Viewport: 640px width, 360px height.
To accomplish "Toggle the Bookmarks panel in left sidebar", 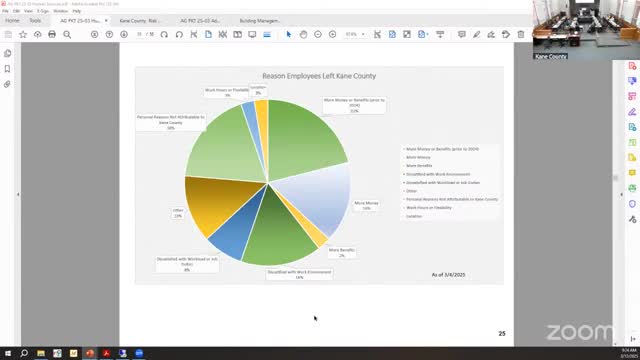I will coord(7,69).
